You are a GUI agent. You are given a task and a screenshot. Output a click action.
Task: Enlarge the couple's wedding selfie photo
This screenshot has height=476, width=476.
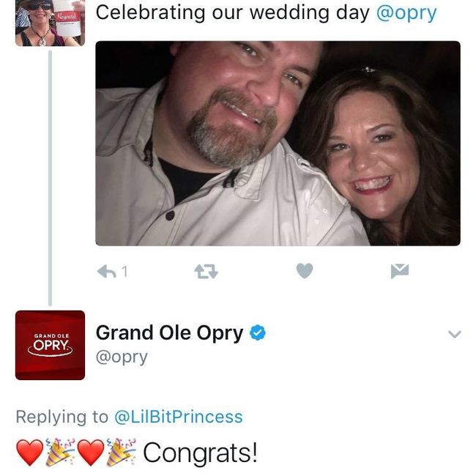(x=278, y=143)
